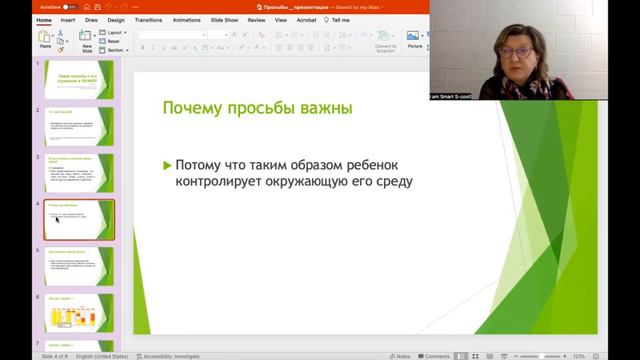The image size is (640, 360).
Task: Click the Convert to SmartArt button
Action: click(x=385, y=41)
